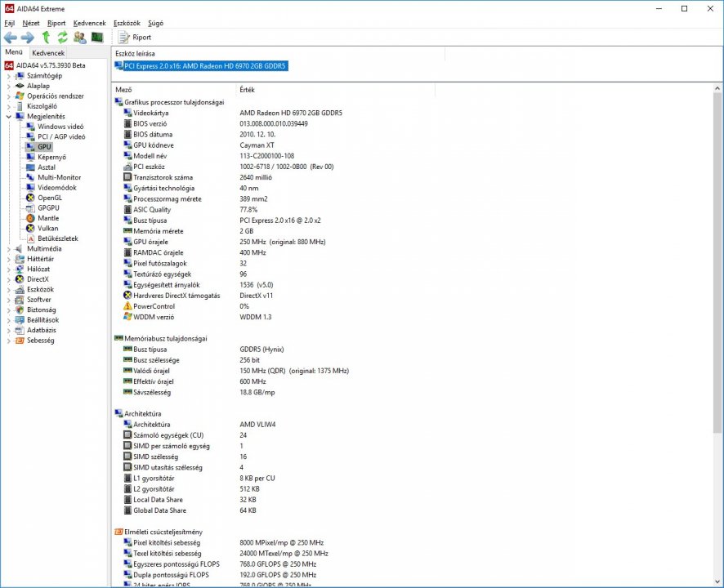
Task: Switch to the Kedvencek sidebar tab
Action: pyautogui.click(x=48, y=53)
